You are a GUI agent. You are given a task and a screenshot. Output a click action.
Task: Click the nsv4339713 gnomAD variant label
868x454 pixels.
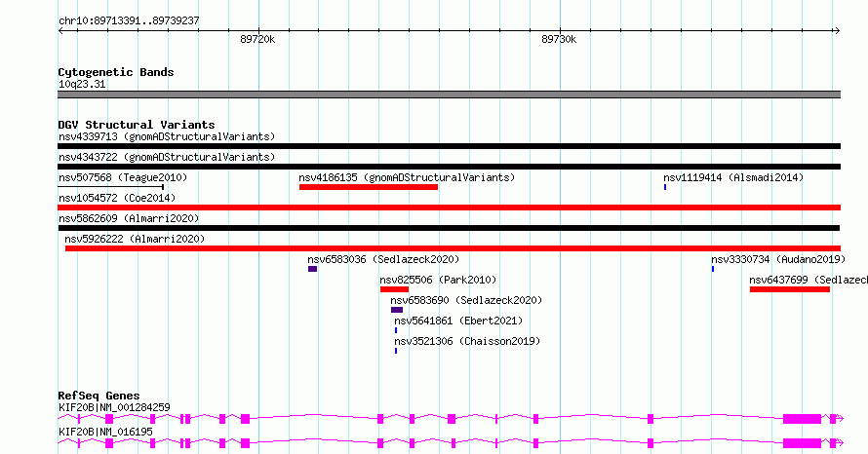(167, 136)
